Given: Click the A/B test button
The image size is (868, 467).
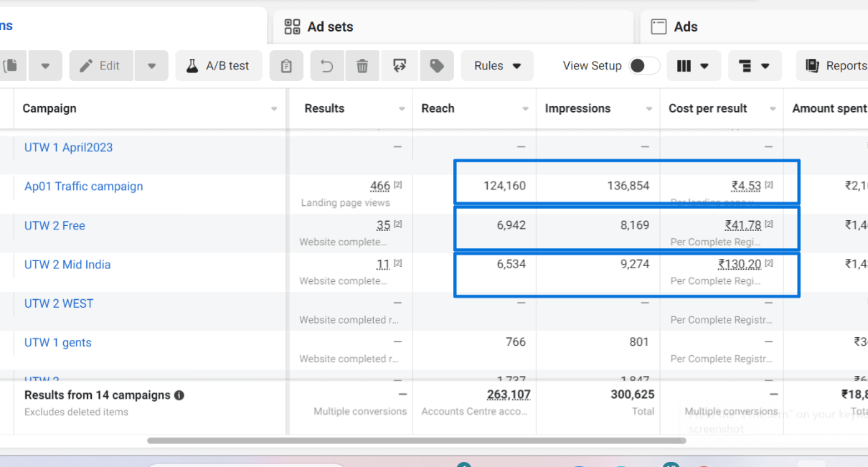Looking at the screenshot, I should [219, 66].
